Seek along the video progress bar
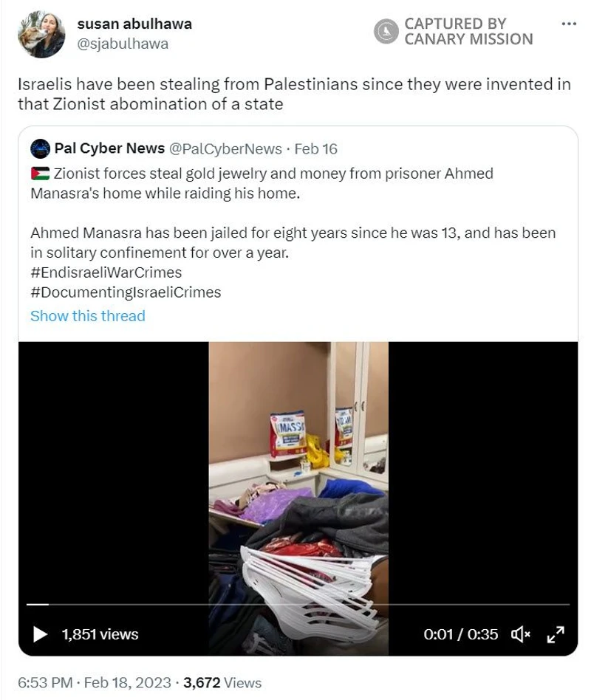The width and height of the screenshot is (591, 700). (298, 604)
